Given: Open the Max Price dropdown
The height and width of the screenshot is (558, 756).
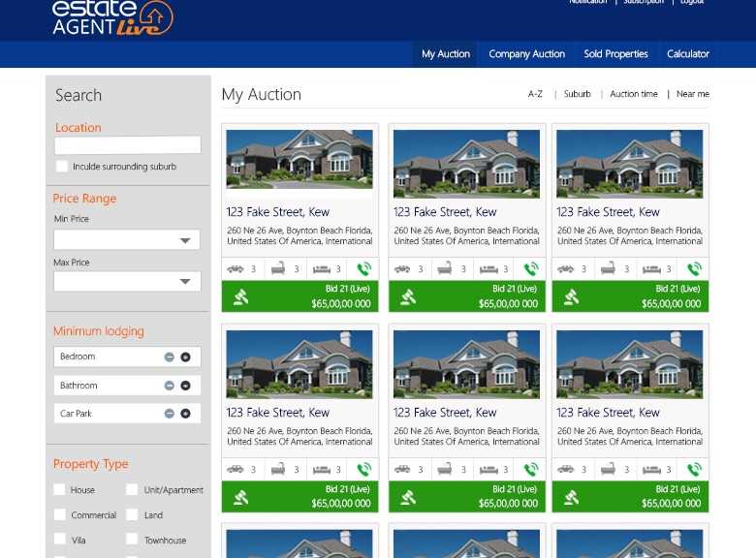Looking at the screenshot, I should coord(127,281).
